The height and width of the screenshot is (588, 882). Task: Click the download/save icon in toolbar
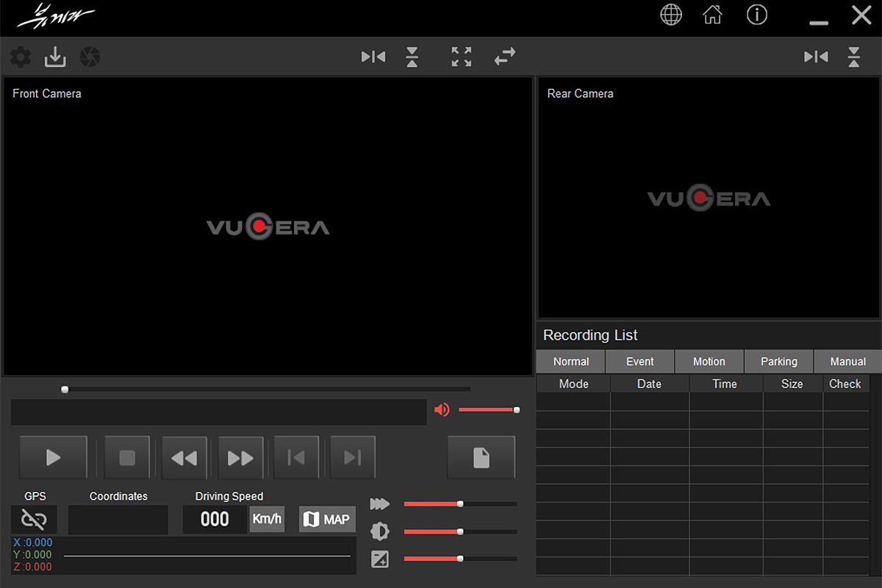[55, 57]
